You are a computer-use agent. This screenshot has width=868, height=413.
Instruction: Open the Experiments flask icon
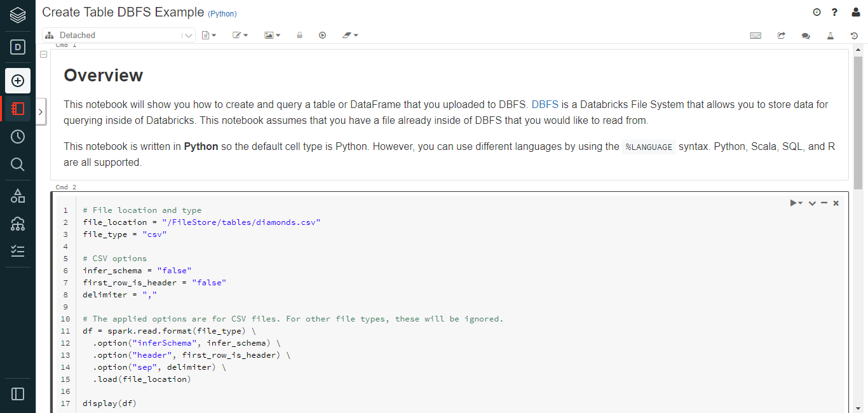click(x=830, y=36)
